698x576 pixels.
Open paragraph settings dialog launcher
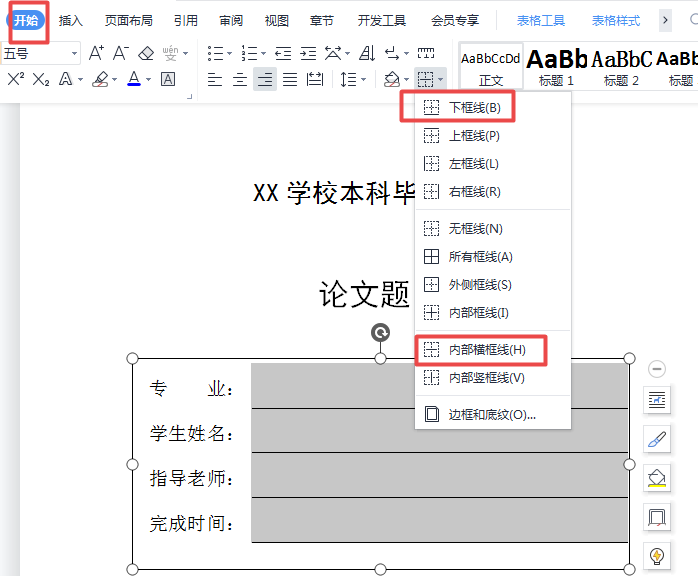tap(190, 96)
